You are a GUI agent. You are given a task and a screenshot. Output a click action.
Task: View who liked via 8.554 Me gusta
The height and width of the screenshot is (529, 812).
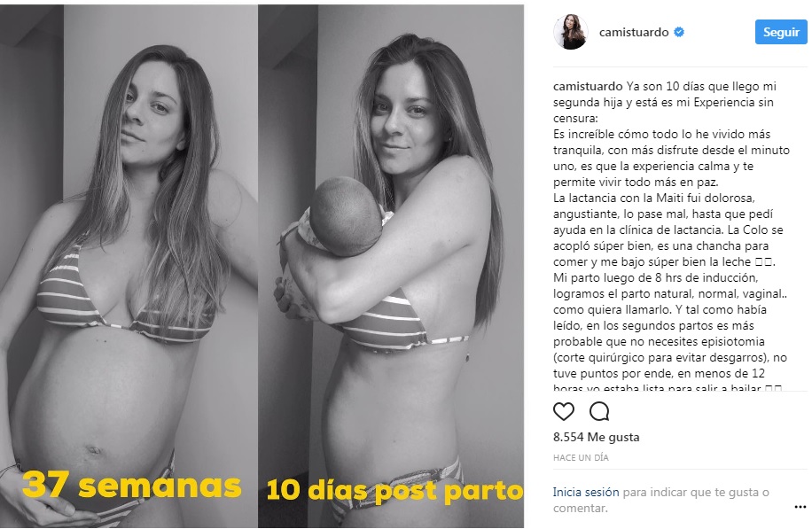pos(596,437)
